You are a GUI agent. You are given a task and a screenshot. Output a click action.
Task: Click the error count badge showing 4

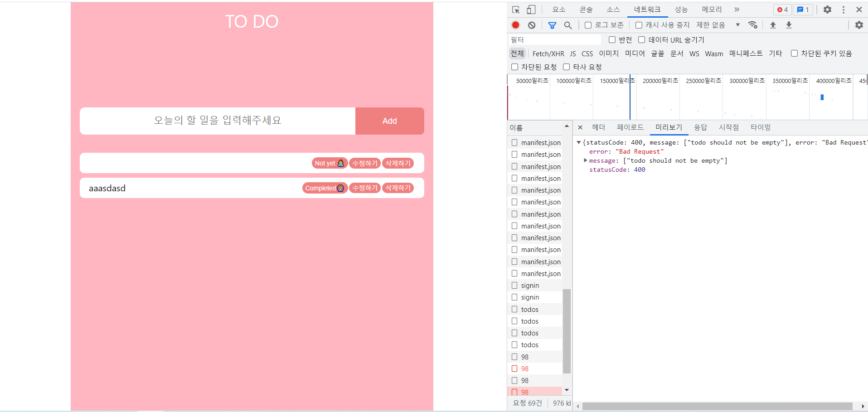click(x=782, y=10)
